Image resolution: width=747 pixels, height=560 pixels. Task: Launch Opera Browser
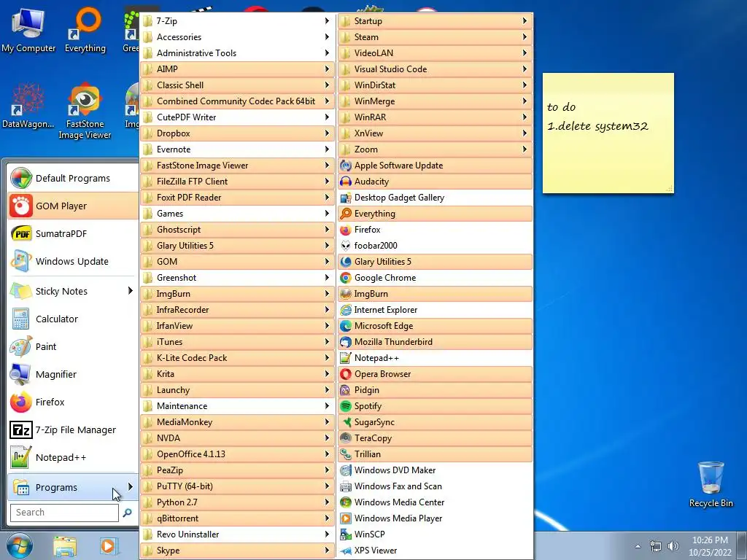pos(435,374)
